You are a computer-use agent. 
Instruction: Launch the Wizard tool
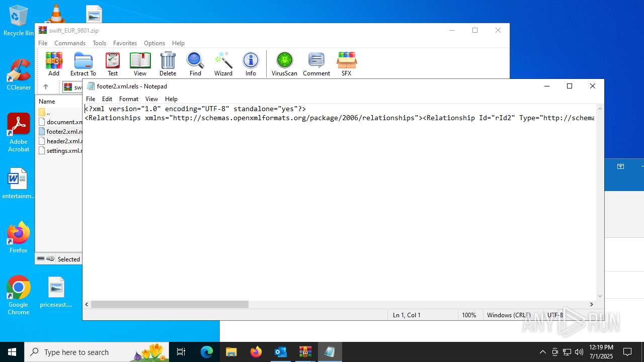tap(223, 64)
